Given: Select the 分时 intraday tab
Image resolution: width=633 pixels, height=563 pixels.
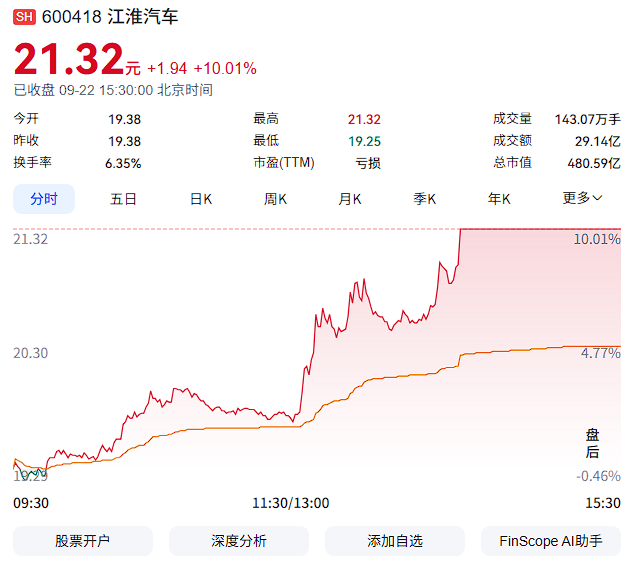Looking at the screenshot, I should [x=44, y=199].
